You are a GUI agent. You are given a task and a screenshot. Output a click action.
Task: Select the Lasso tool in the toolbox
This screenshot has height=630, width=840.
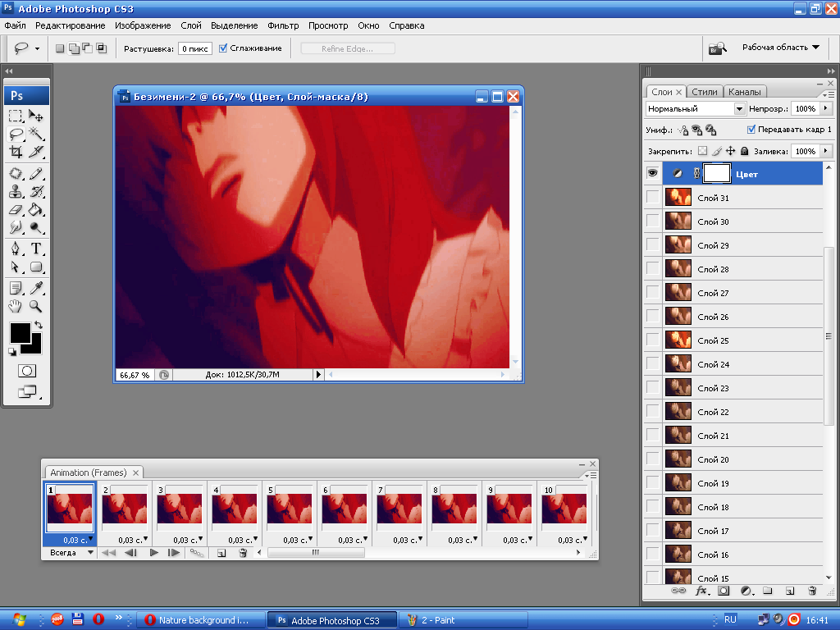(x=16, y=134)
